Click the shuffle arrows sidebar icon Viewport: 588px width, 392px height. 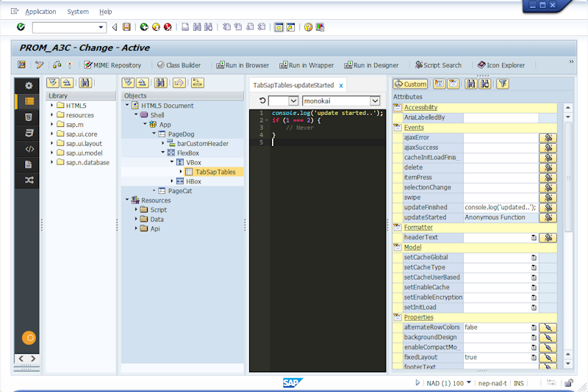coord(29,180)
